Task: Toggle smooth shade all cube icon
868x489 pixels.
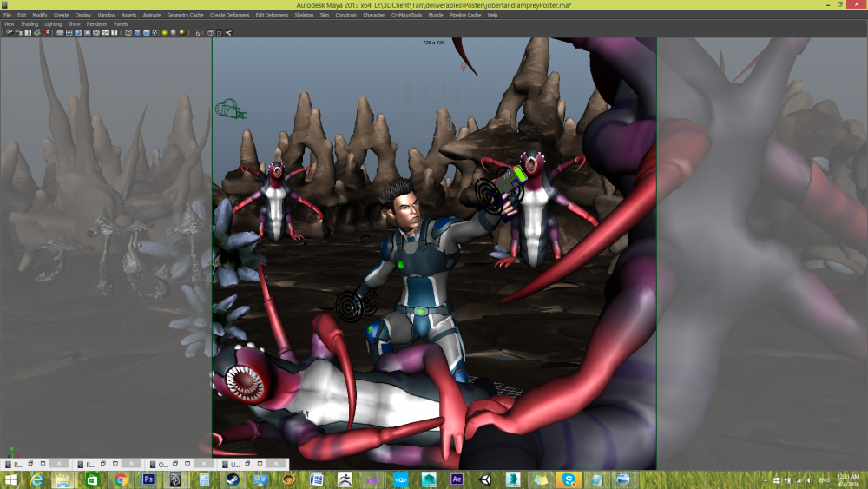Action: click(x=138, y=33)
